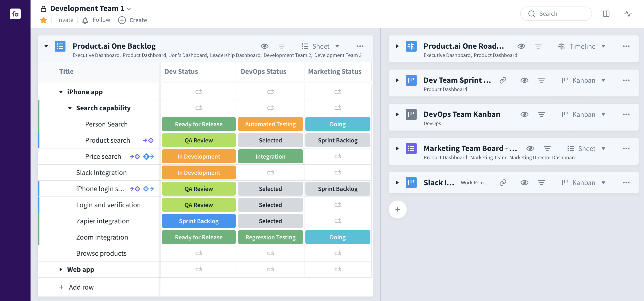Open the Kanban view switcher on DevOps Team Kanban

tap(583, 114)
